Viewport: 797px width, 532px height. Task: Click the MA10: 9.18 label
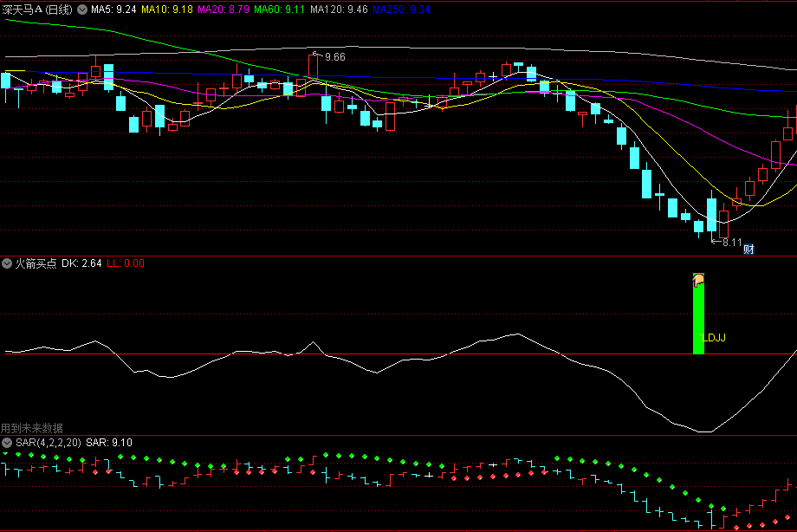(x=167, y=10)
